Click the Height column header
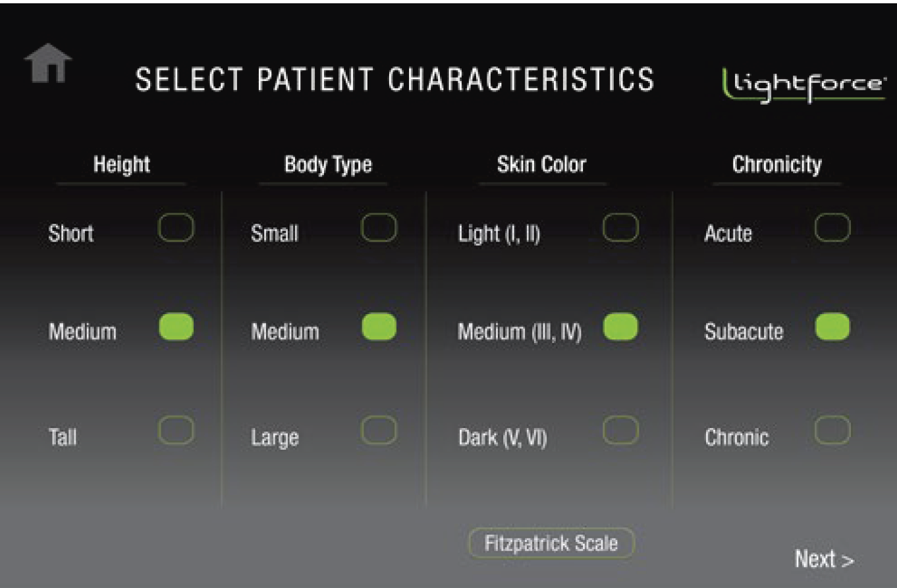The image size is (897, 588). coord(122,165)
